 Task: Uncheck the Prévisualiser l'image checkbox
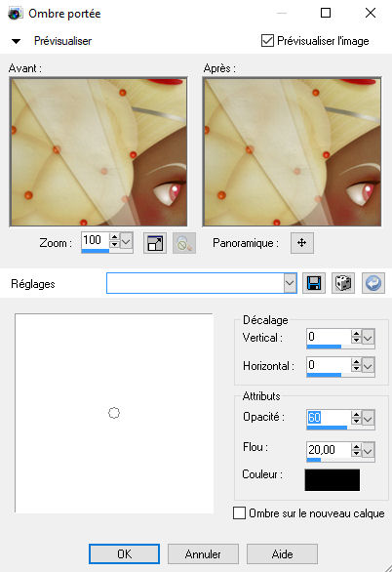tap(267, 40)
